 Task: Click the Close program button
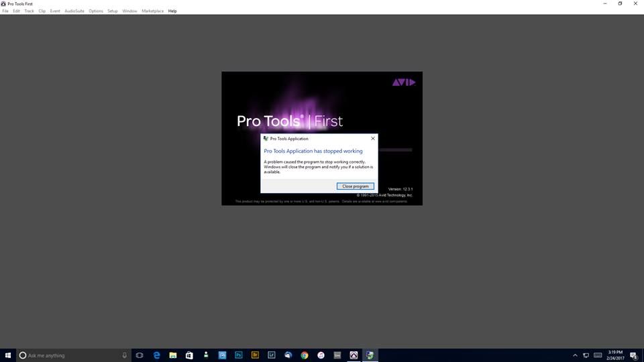tap(356, 186)
